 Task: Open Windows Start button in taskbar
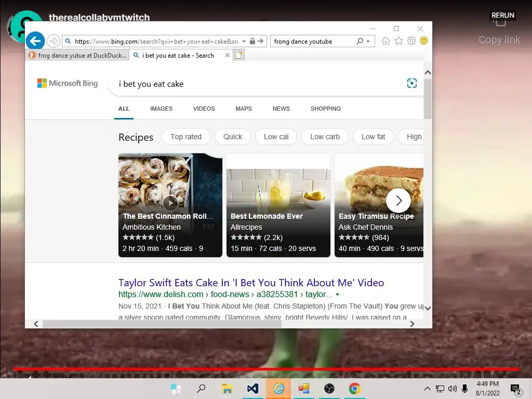point(176,389)
